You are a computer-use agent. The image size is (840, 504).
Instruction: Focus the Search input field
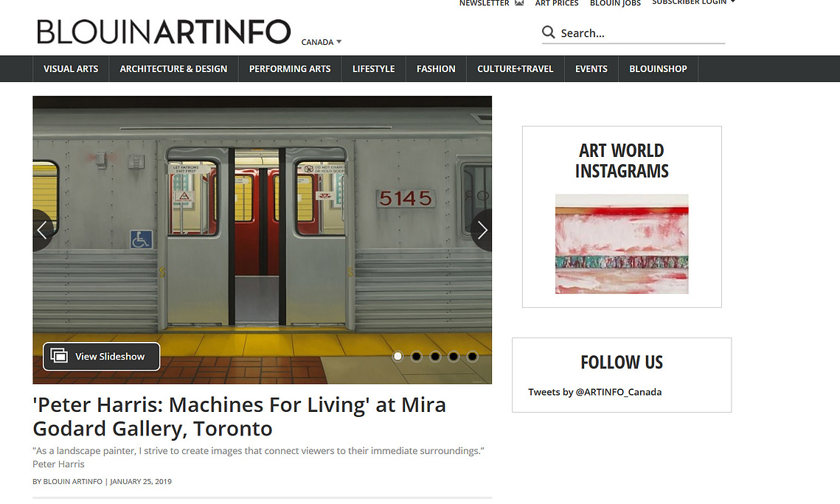tap(642, 33)
